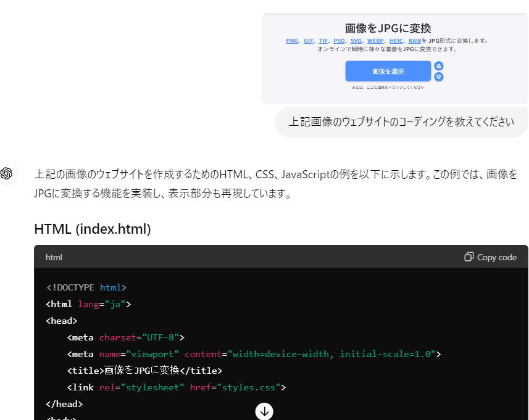Open the uploaded JPG converter image thumbnail
This screenshot has height=420, width=529.
click(x=395, y=59)
